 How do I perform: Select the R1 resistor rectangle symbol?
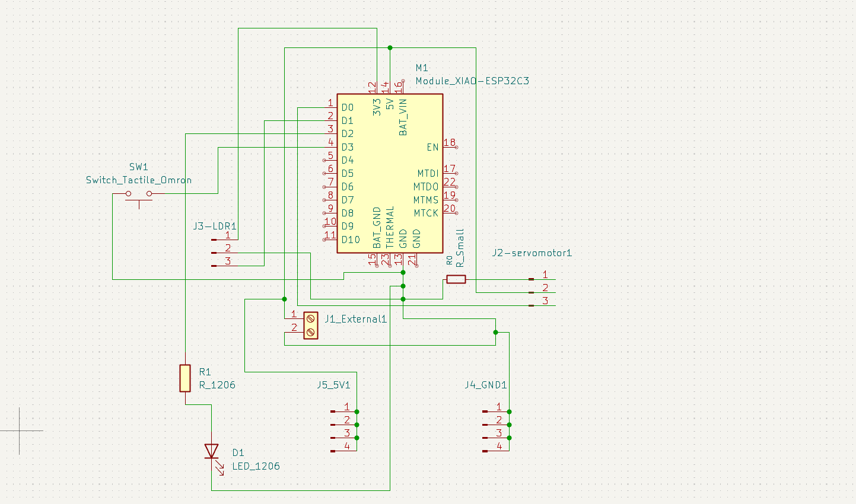click(x=185, y=378)
